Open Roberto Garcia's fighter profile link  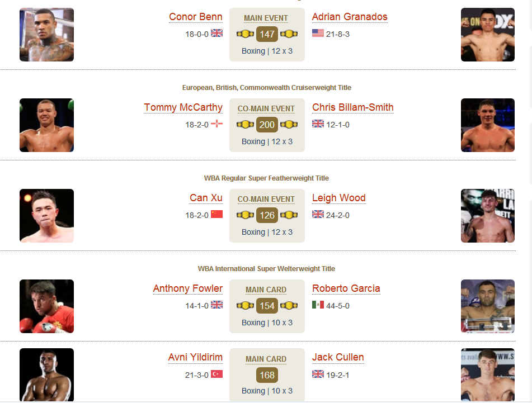pyautogui.click(x=346, y=288)
